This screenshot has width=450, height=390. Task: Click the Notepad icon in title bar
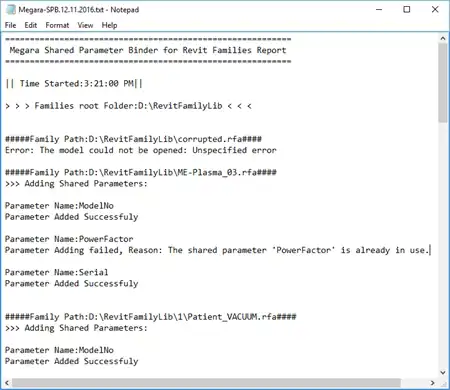[x=11, y=10]
